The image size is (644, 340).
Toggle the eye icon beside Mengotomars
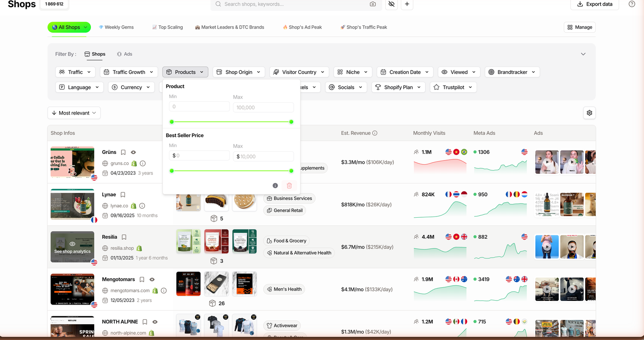pos(152,279)
